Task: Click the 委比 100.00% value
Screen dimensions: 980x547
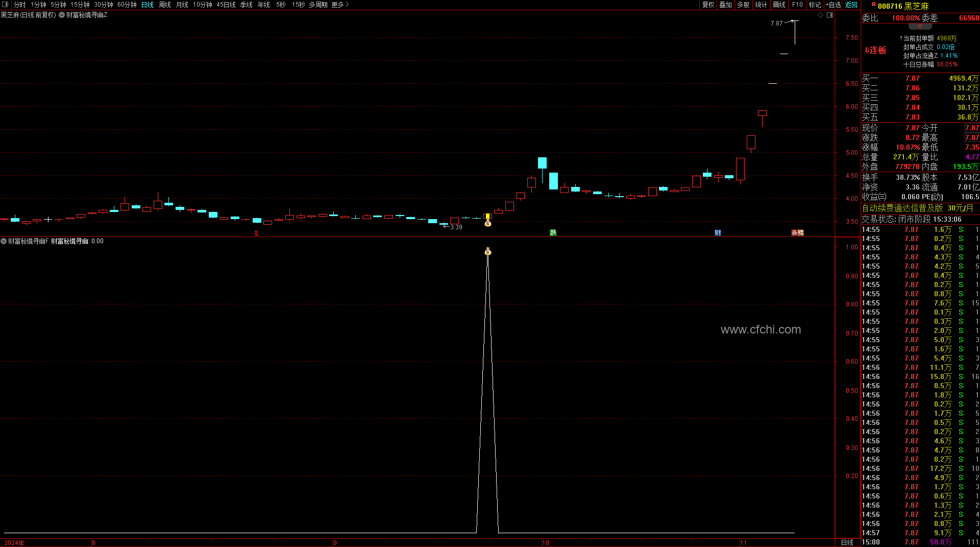Action: (905, 18)
